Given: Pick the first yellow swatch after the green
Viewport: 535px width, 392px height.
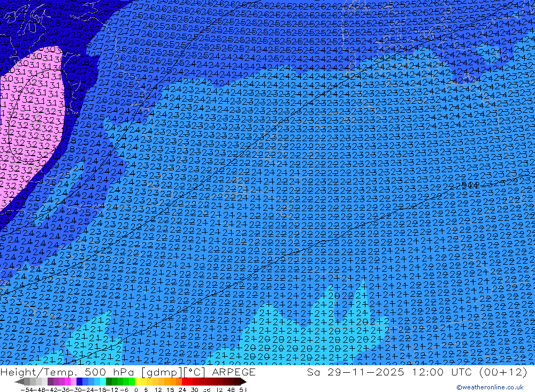Looking at the screenshot, I should (138, 381).
